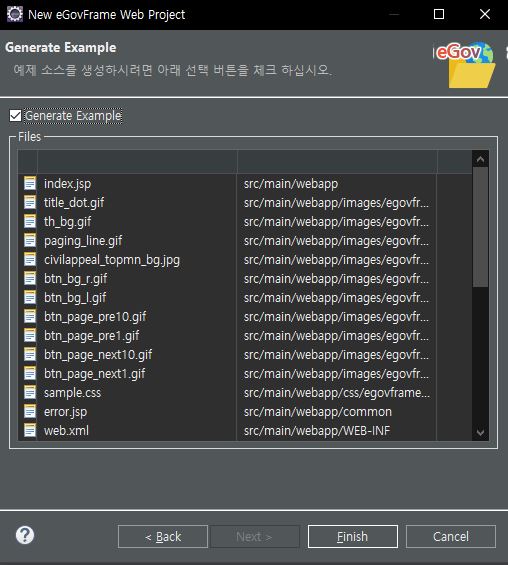
Task: Click the Files list scrollbar thumb
Action: point(480,227)
